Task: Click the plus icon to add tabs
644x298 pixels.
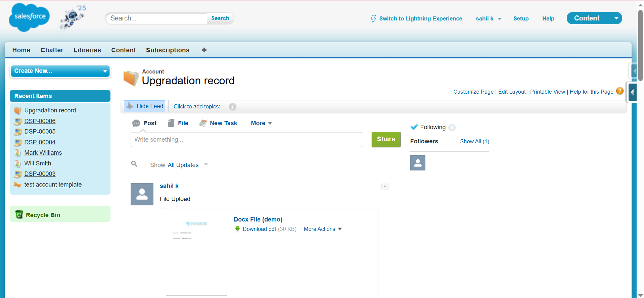Action: pyautogui.click(x=204, y=50)
